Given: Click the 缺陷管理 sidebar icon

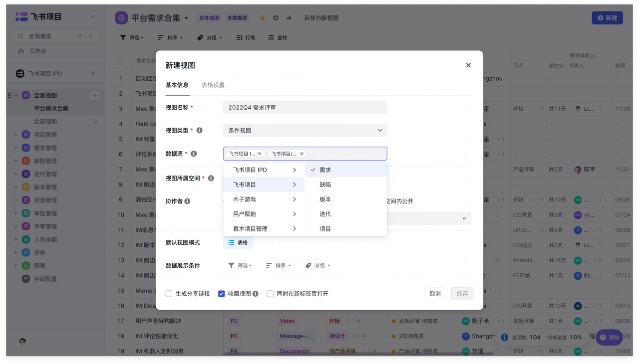Looking at the screenshot, I should point(26,161).
